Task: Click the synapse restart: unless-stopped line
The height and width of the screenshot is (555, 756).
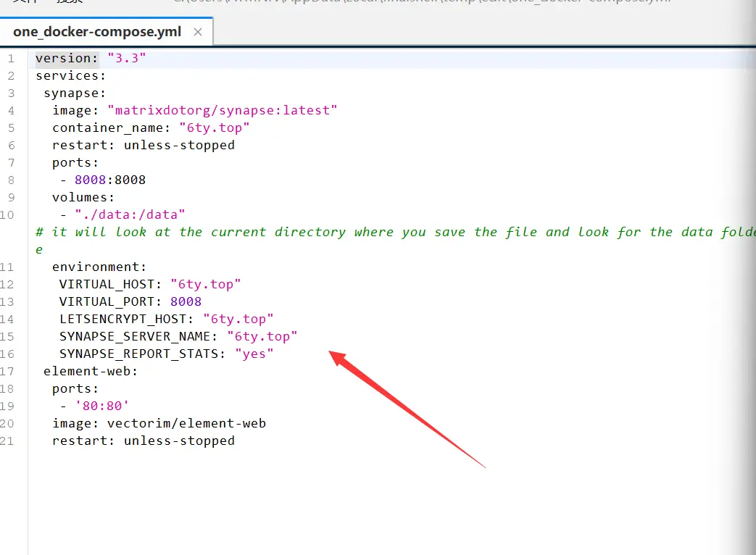Action: pyautogui.click(x=144, y=145)
